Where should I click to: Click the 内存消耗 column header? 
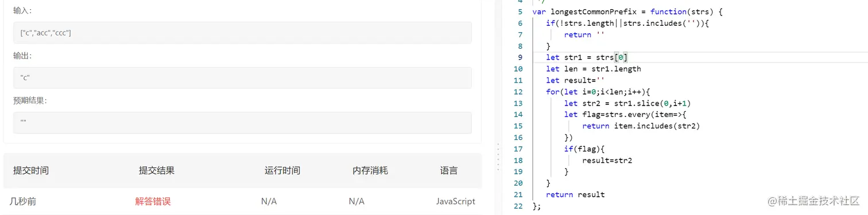tap(370, 170)
